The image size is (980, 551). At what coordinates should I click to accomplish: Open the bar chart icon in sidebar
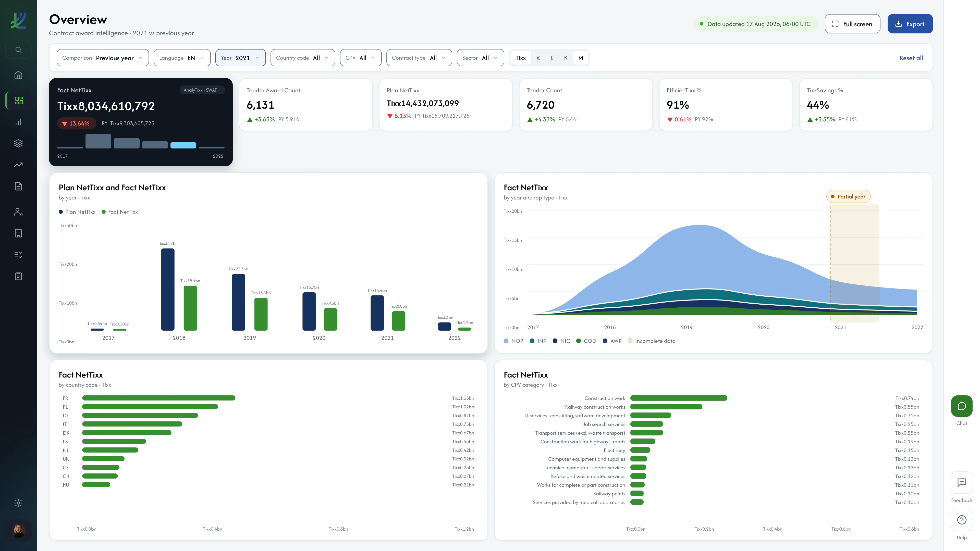click(x=18, y=122)
